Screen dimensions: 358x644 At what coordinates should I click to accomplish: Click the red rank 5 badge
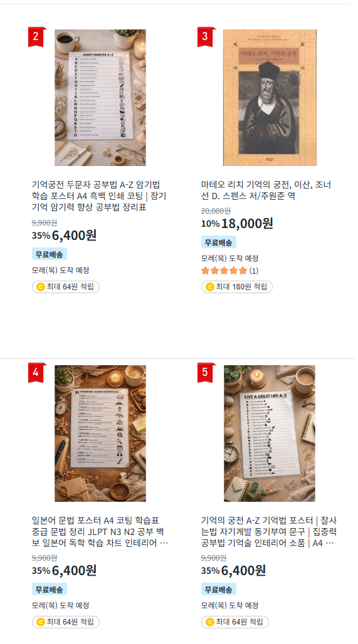tap(205, 373)
